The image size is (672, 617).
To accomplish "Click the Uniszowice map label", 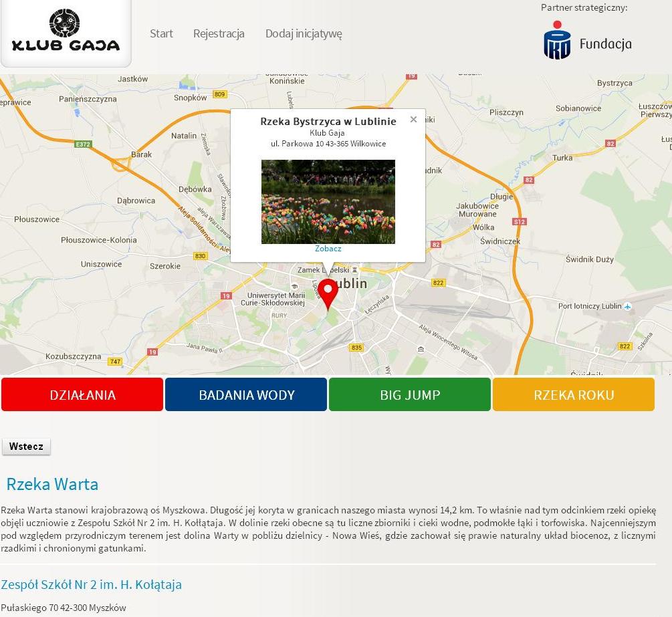I will pyautogui.click(x=101, y=264).
